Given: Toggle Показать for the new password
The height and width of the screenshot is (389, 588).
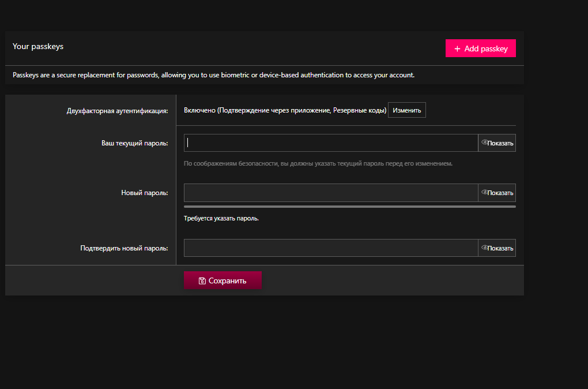Looking at the screenshot, I should (497, 193).
